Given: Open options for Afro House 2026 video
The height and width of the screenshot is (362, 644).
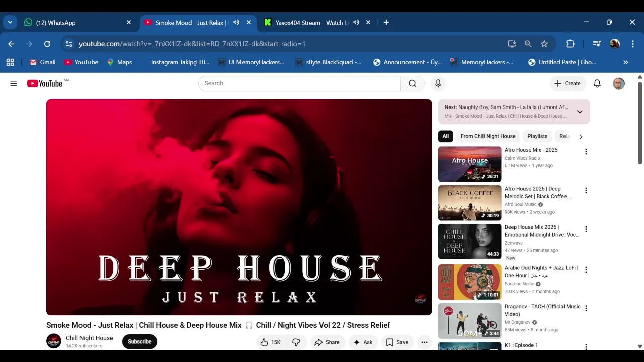Looking at the screenshot, I should click(586, 191).
